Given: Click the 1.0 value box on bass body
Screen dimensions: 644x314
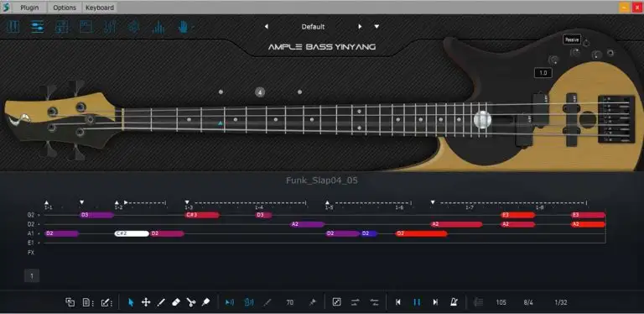Looking at the screenshot, I should [543, 73].
